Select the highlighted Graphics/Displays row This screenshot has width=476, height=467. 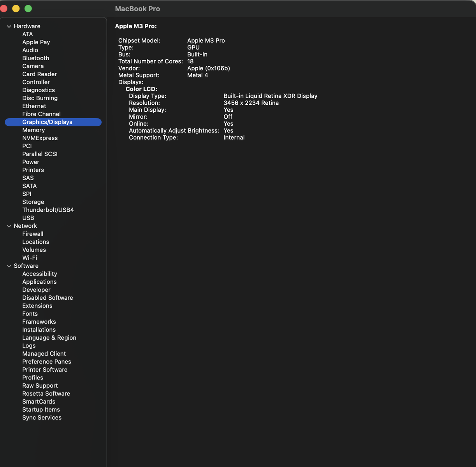tap(53, 122)
